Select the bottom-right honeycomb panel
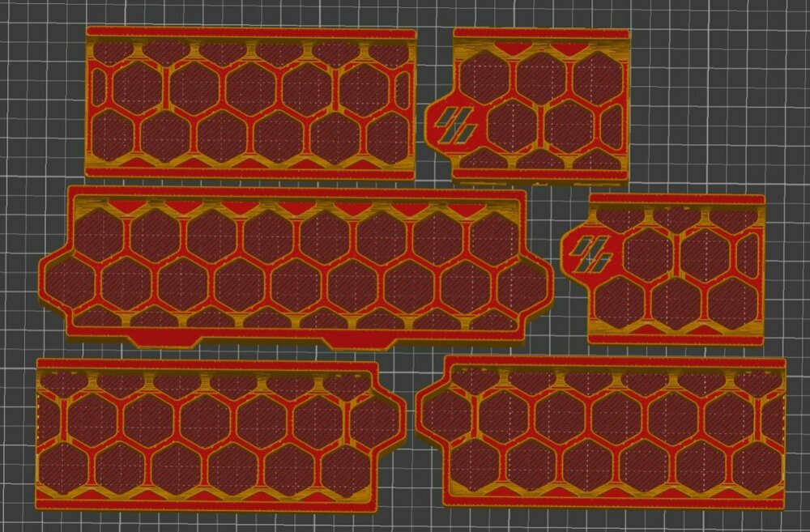Viewport: 810px width, 532px height. tap(601, 432)
